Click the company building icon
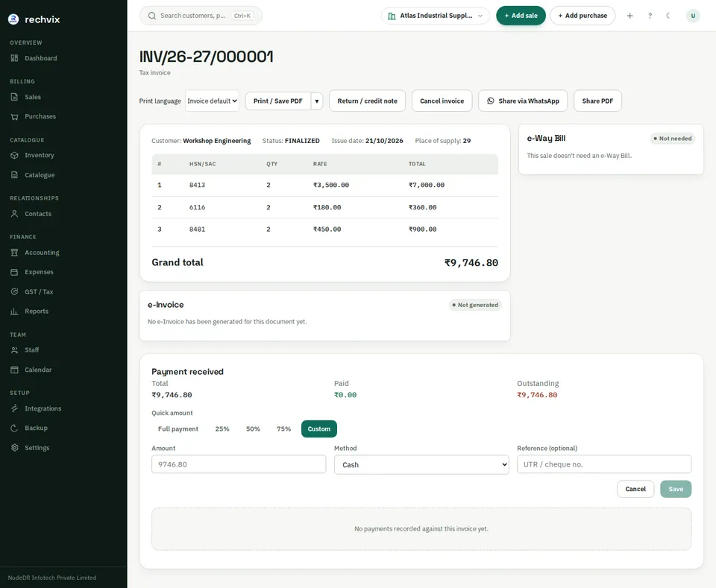This screenshot has width=716, height=588. (x=392, y=16)
